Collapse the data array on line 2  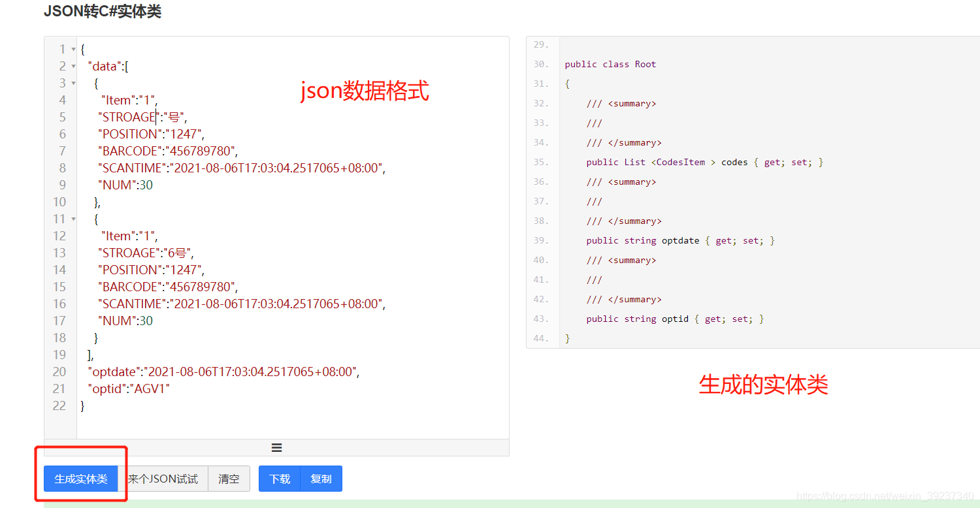tap(73, 66)
